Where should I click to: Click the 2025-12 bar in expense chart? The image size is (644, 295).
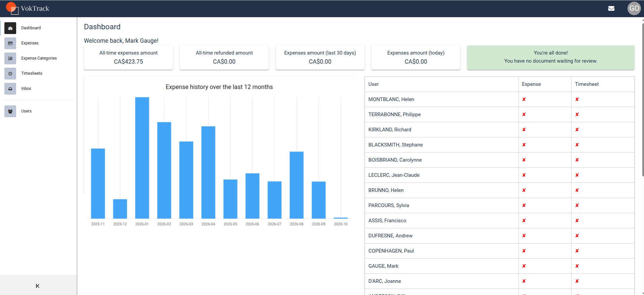pos(120,209)
